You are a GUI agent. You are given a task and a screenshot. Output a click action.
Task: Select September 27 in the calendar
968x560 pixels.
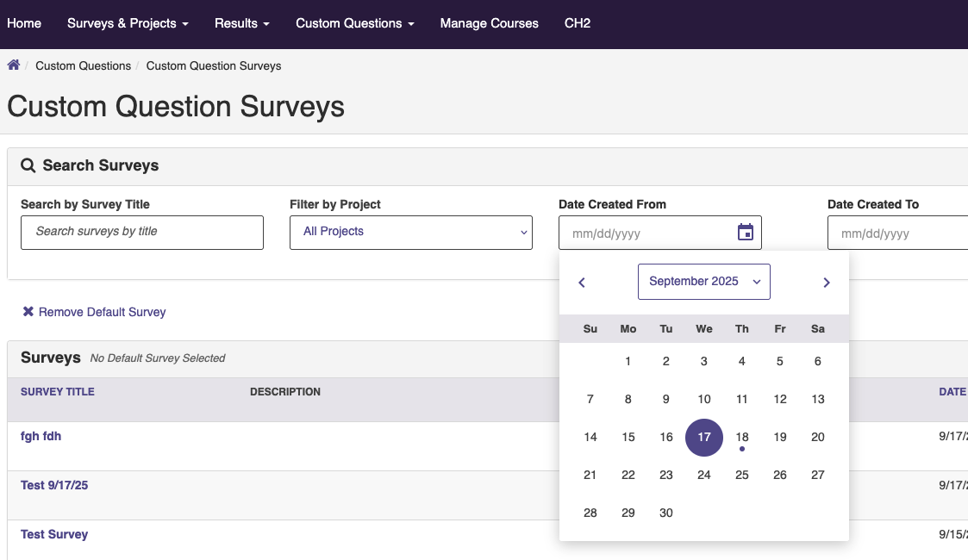(x=818, y=475)
